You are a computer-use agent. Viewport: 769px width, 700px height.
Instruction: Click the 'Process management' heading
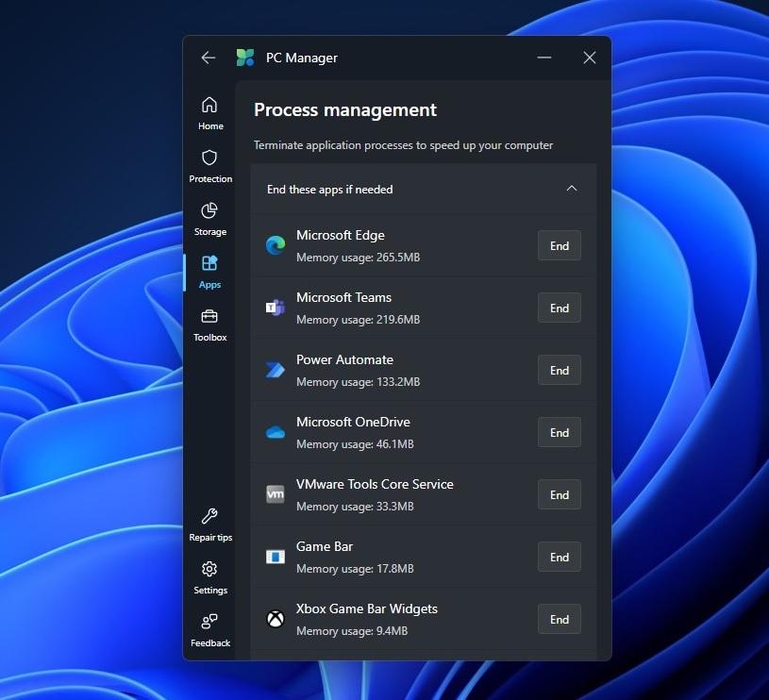pyautogui.click(x=345, y=109)
